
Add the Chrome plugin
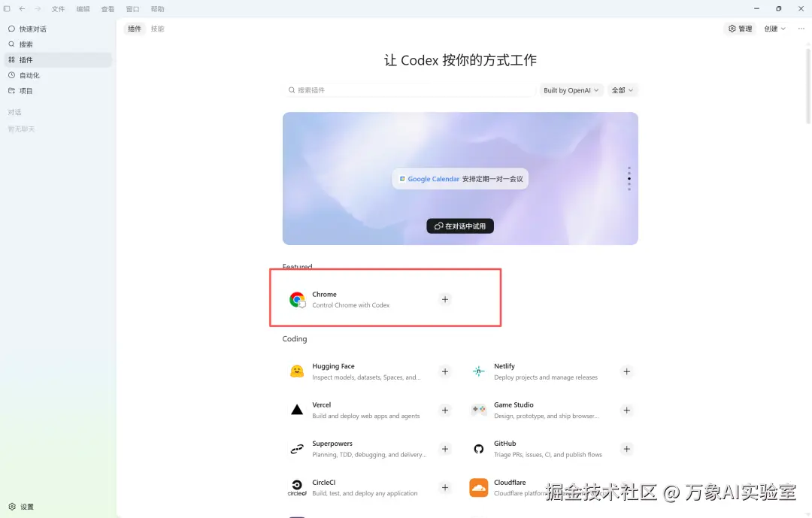(x=445, y=299)
